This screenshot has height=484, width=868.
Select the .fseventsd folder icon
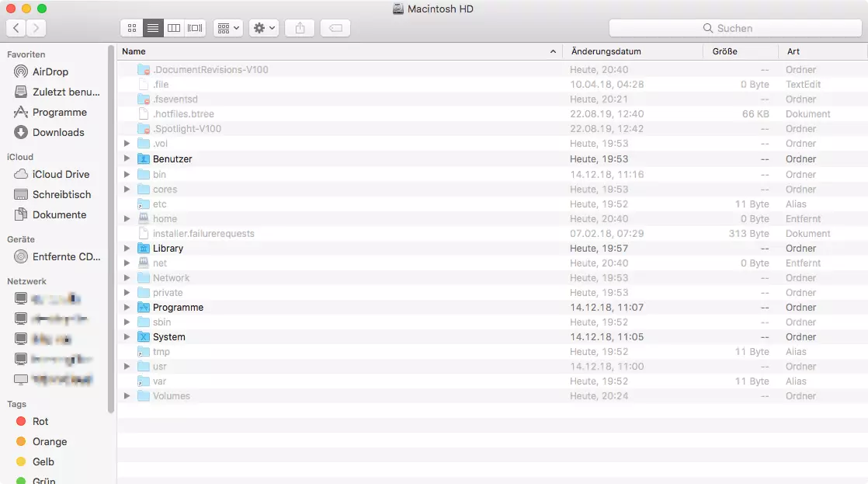coord(144,99)
